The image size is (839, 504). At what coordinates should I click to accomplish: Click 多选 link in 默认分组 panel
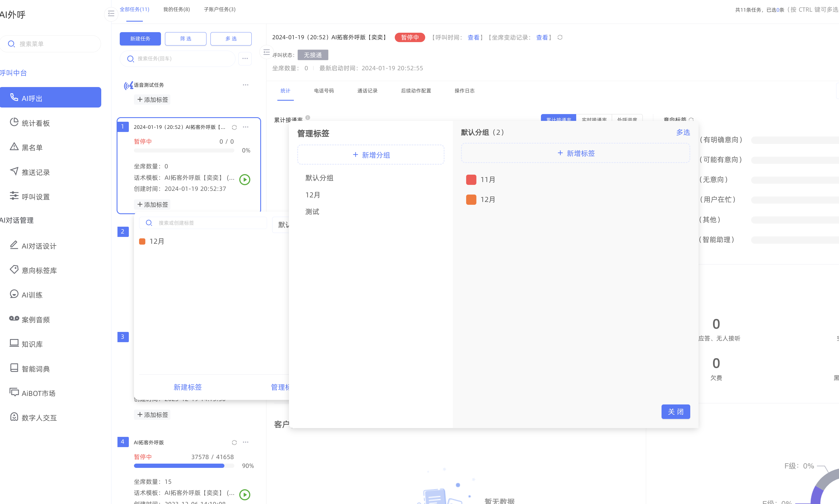[x=683, y=132]
